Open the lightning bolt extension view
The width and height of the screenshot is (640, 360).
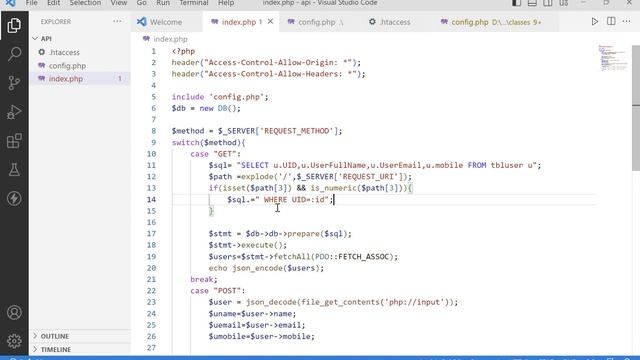[x=14, y=198]
